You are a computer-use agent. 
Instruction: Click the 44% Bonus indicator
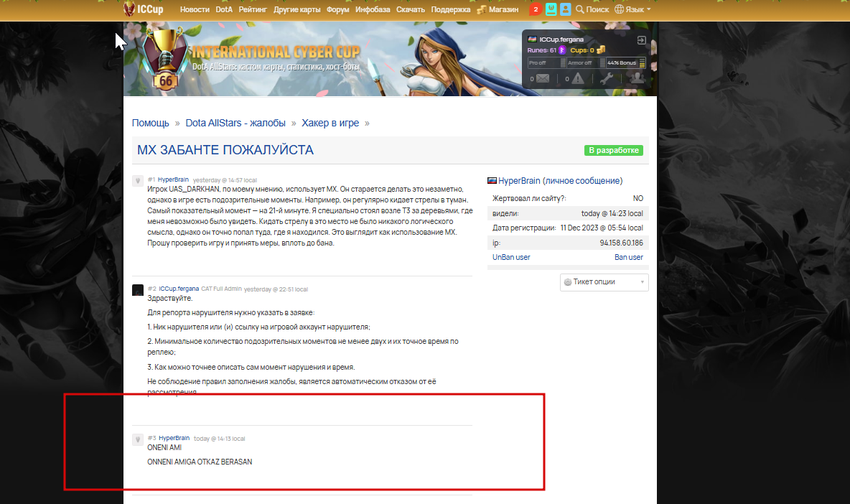625,63
